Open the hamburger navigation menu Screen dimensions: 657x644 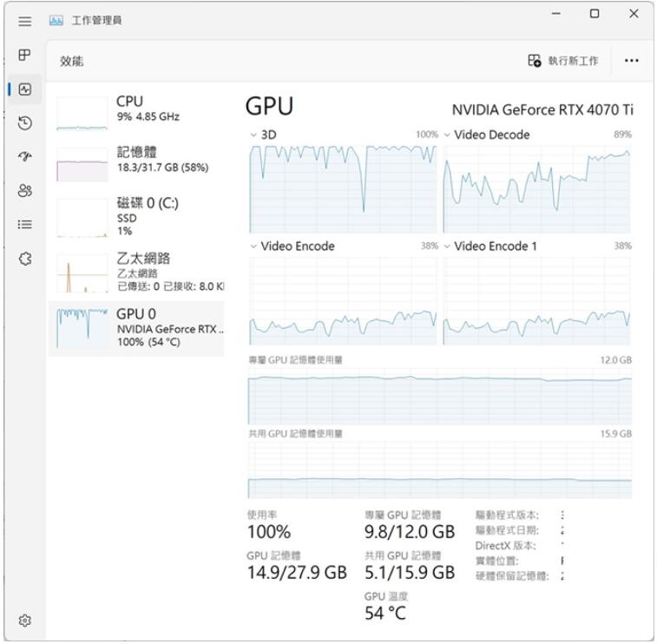[24, 21]
